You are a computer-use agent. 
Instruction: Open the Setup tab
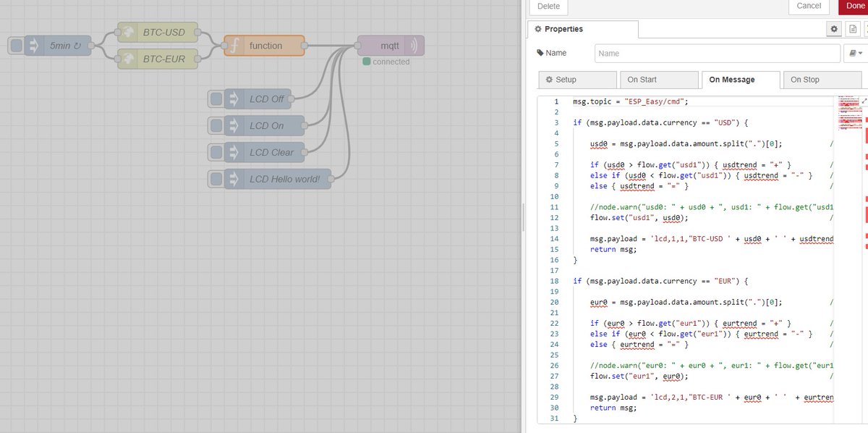tap(577, 80)
